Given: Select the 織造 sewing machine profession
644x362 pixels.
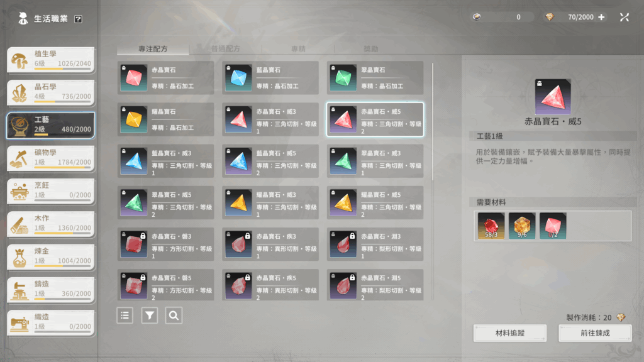Looking at the screenshot, I should point(51,323).
